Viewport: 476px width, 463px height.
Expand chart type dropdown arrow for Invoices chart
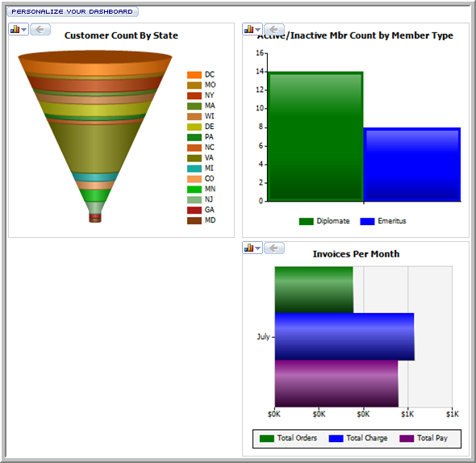257,248
